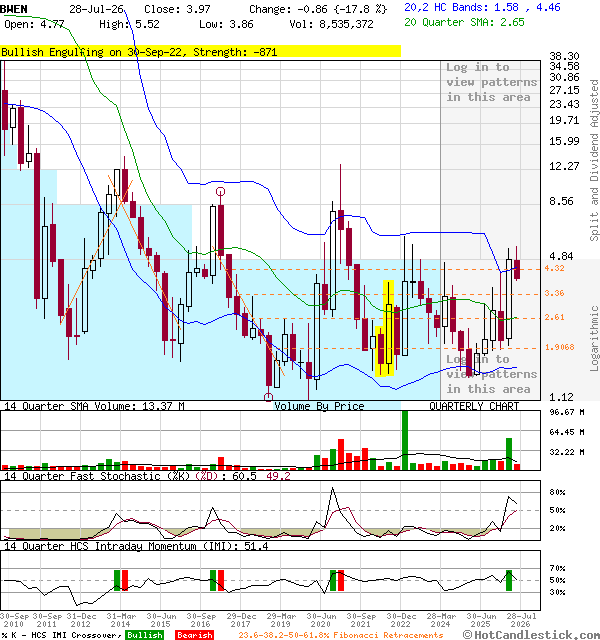The height and width of the screenshot is (640, 600).
Task: Click the BWEN ticker symbol
Action: [14, 9]
